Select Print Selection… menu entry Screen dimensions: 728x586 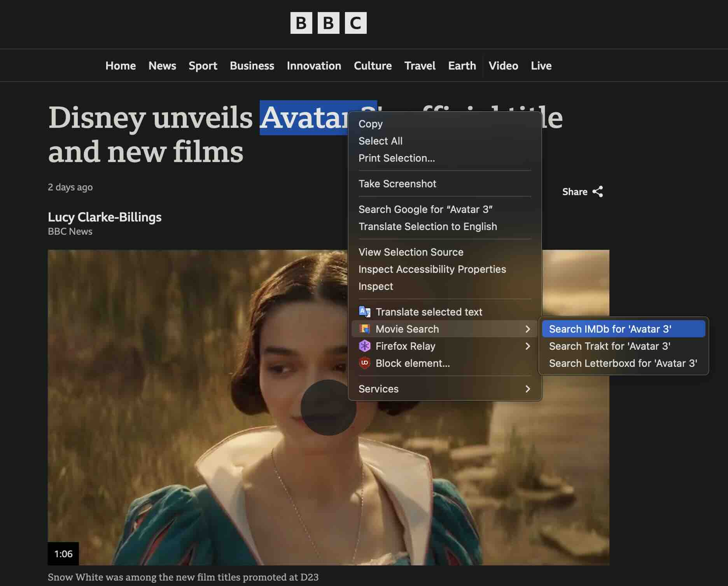point(445,158)
